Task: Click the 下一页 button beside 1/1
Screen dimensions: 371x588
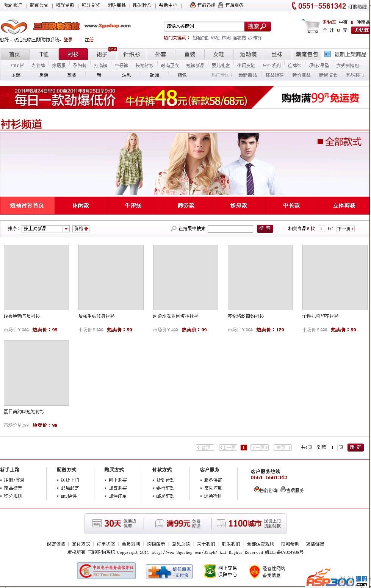Action: pyautogui.click(x=345, y=229)
